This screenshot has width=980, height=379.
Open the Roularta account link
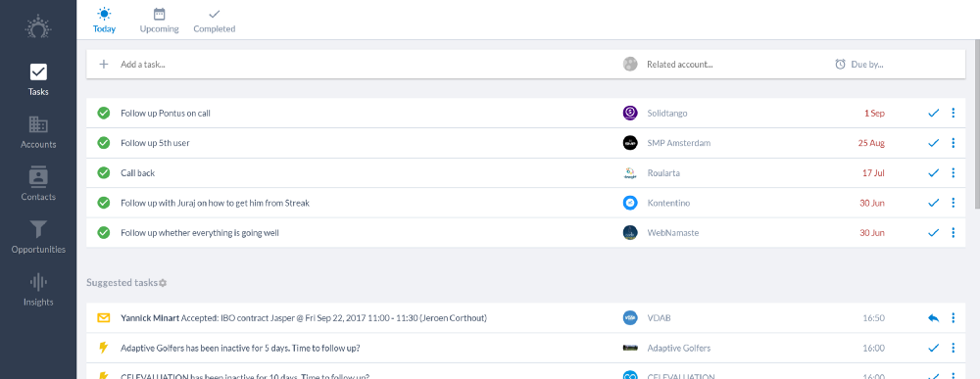[x=663, y=173]
